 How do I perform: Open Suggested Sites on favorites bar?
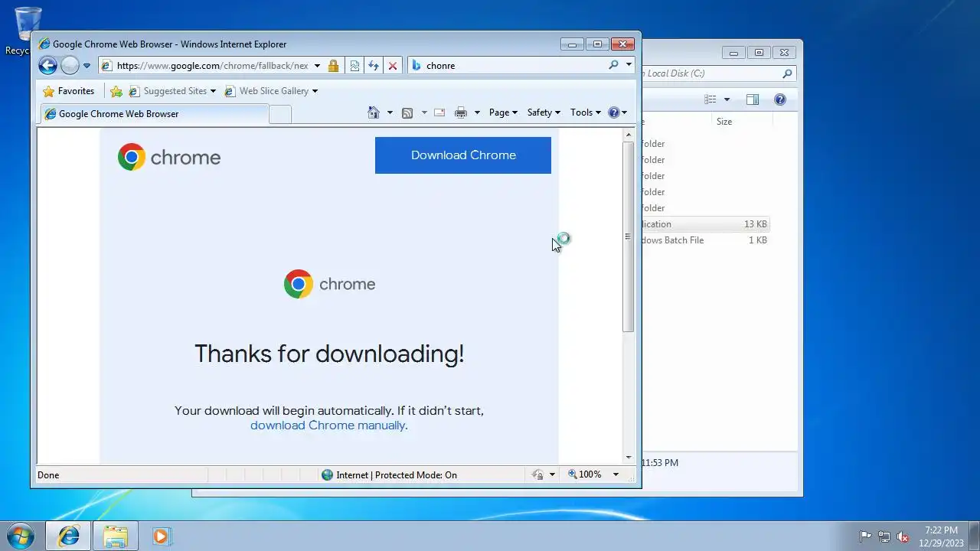click(173, 91)
